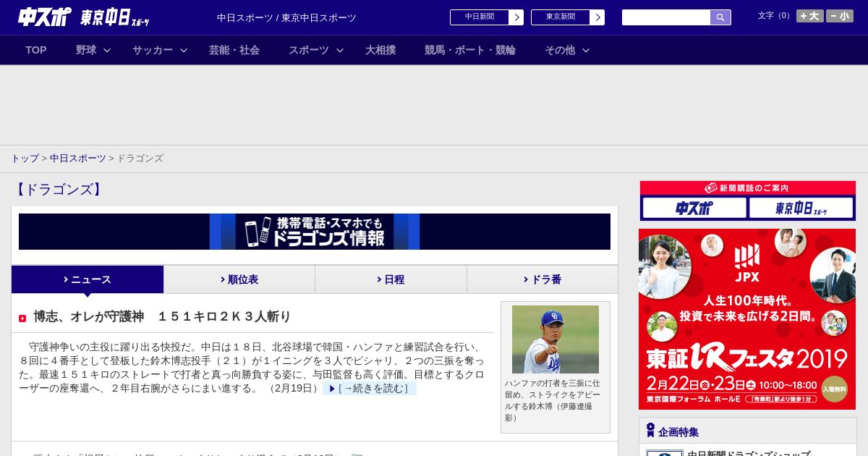The image size is (868, 456).
Task: Open 野球 navigation menu
Action: click(86, 50)
